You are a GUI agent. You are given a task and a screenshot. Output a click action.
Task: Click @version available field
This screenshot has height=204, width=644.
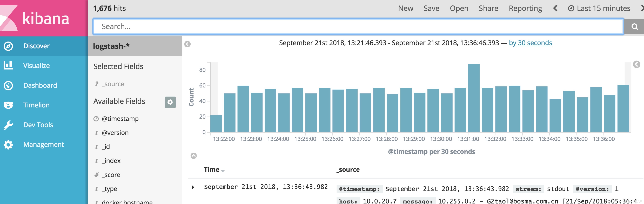(115, 133)
